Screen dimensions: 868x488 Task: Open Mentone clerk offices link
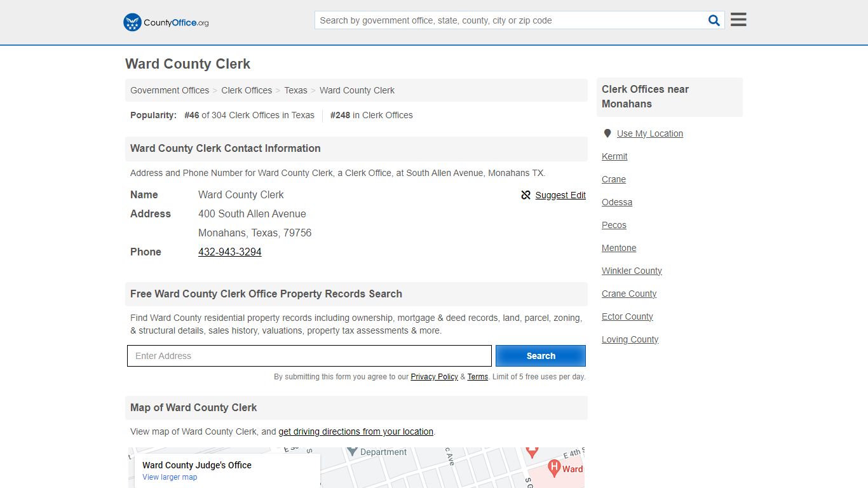[x=619, y=248]
